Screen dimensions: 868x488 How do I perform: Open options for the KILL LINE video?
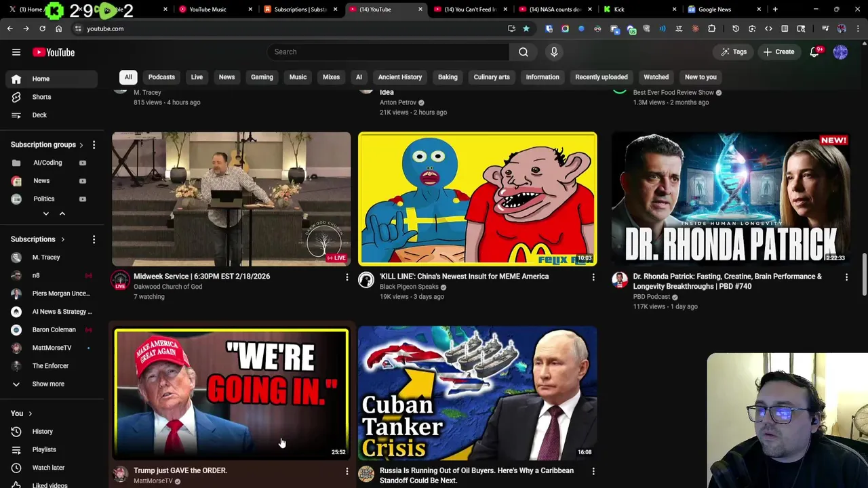pyautogui.click(x=593, y=277)
